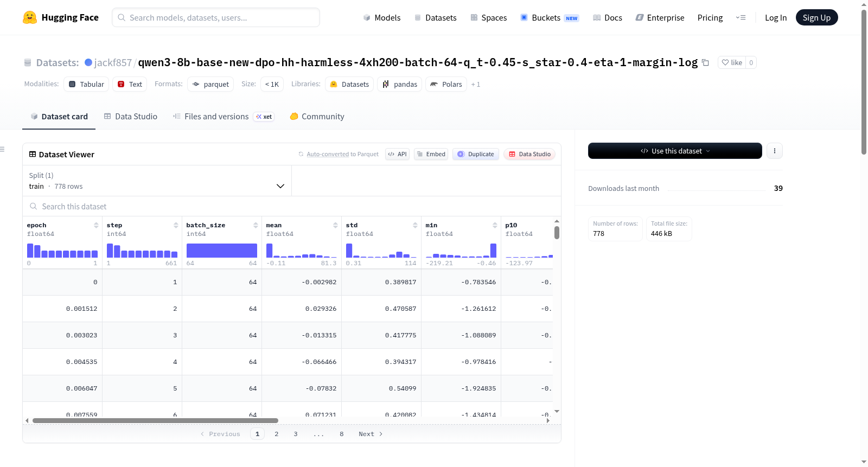Open the Community tab

(317, 116)
